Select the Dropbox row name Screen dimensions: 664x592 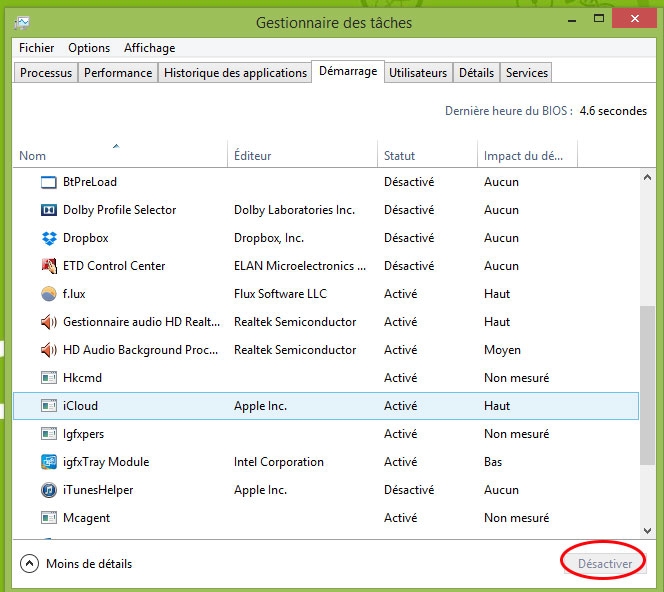click(86, 238)
